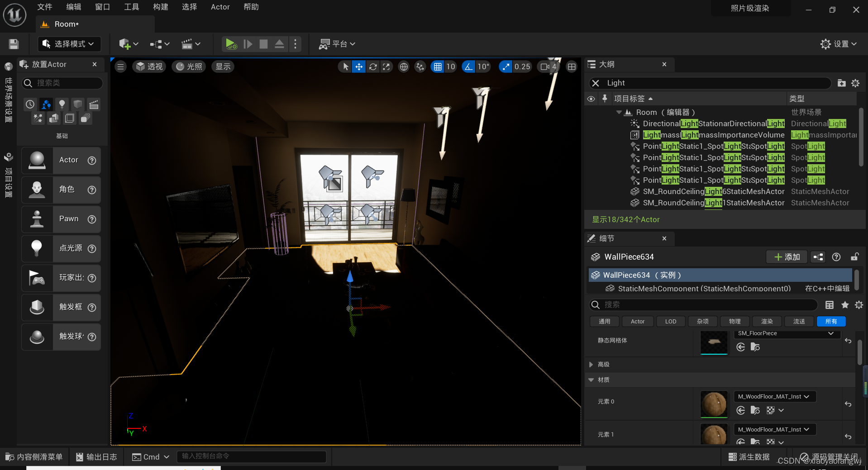The image size is (868, 470).
Task: Click the world/local coordinate globe icon
Action: [x=404, y=67]
